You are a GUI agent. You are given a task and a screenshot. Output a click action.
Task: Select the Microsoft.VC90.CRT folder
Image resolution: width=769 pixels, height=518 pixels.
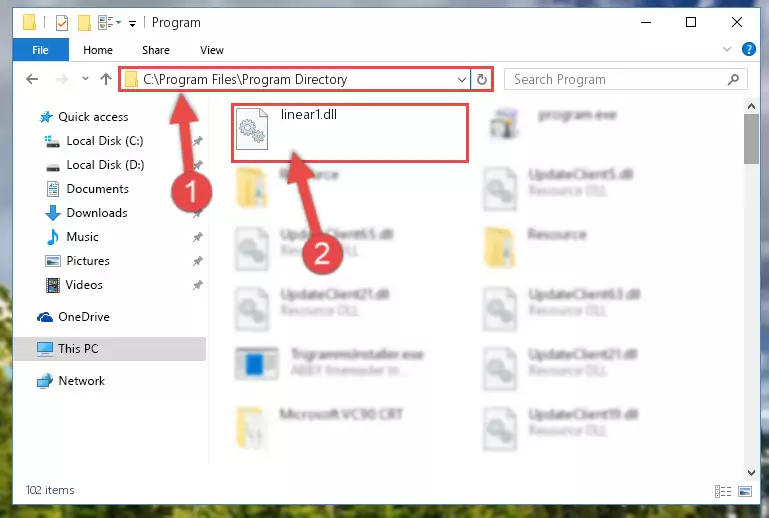point(319,428)
